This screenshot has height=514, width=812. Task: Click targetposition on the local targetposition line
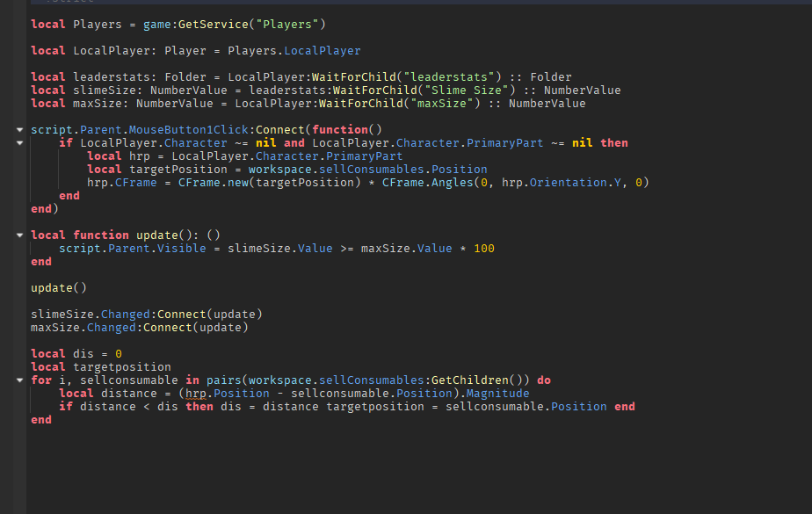click(x=122, y=367)
